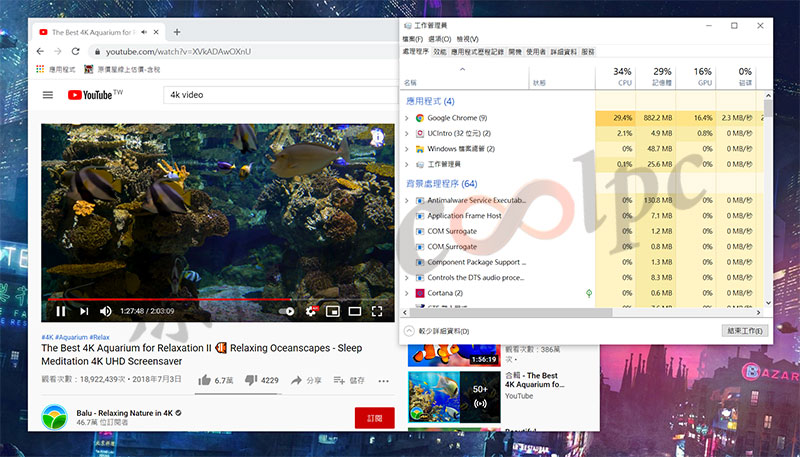Click the Chrome address bar URL
The height and width of the screenshot is (457, 800).
179,52
